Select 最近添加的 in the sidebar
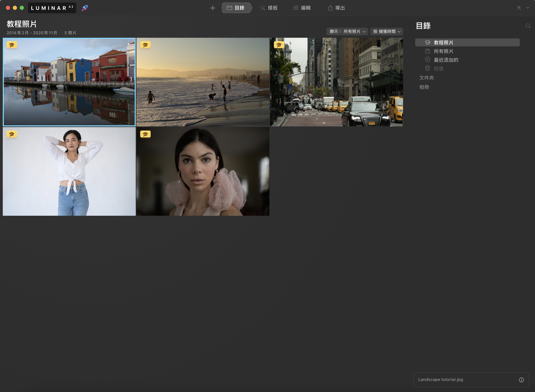Viewport: 535px width, 392px height. (446, 60)
